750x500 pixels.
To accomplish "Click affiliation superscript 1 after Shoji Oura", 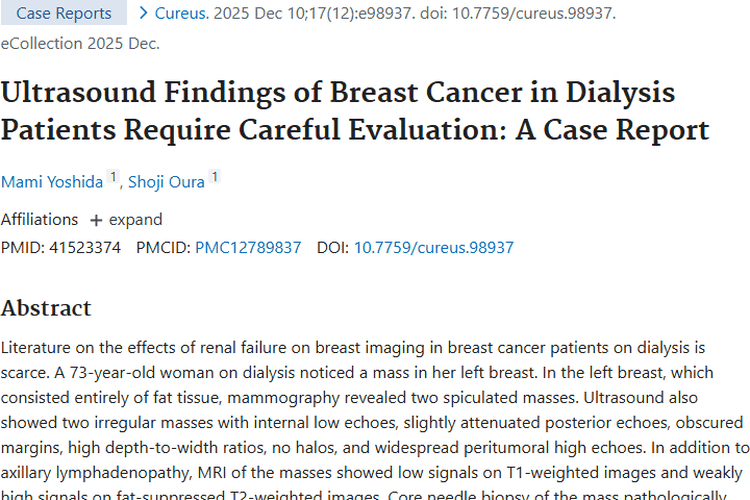I will (214, 177).
